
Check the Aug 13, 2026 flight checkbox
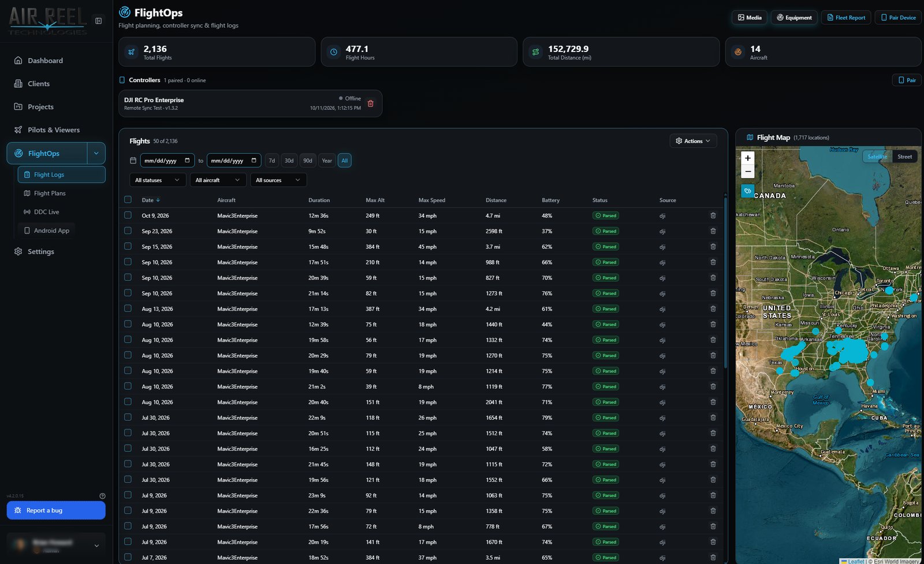[x=128, y=309]
